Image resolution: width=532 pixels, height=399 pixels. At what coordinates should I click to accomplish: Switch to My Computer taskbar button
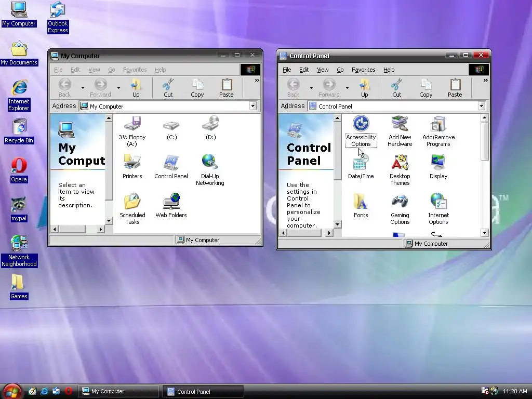(118, 391)
